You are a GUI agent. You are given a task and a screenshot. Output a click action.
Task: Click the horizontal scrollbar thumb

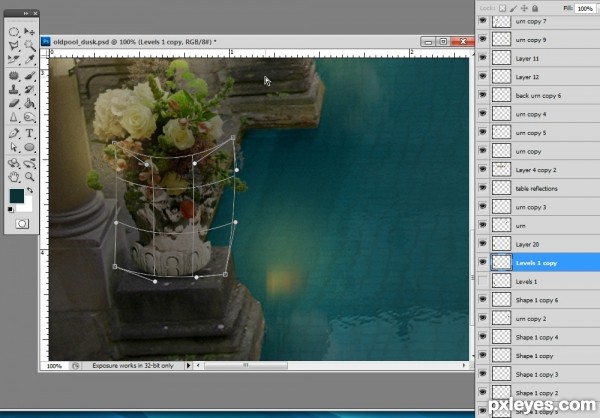(x=246, y=366)
